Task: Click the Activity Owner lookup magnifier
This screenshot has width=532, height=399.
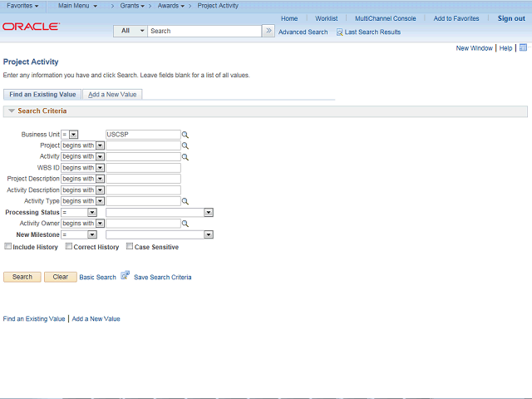Action: tap(185, 224)
